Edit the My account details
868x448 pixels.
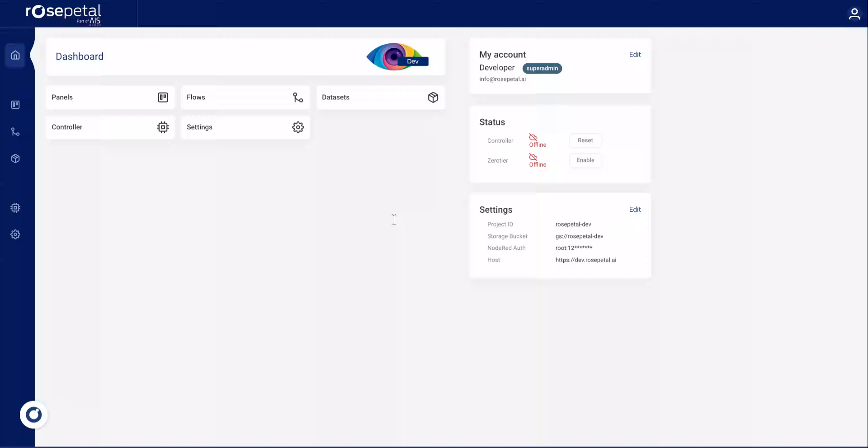tap(635, 55)
